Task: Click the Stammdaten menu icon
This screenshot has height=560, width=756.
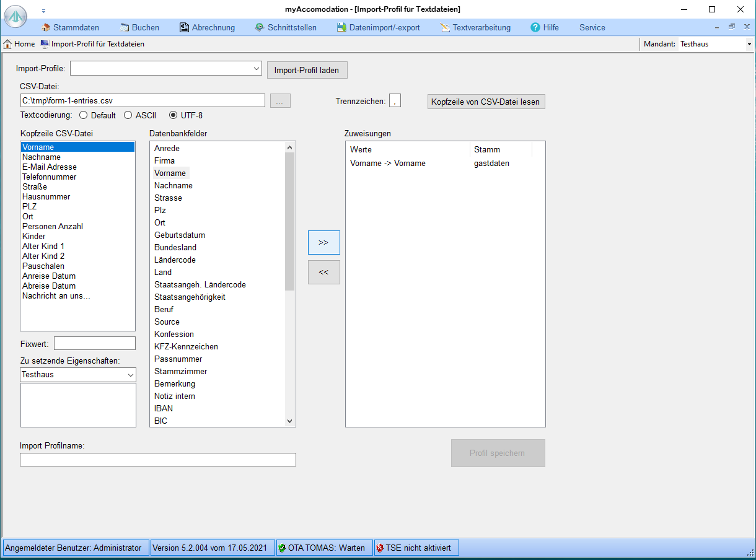Action: click(46, 27)
